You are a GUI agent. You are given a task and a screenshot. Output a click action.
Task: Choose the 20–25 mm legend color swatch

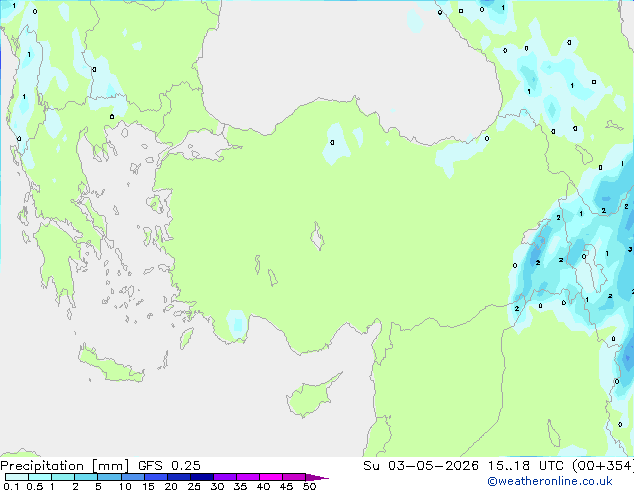tap(178, 477)
